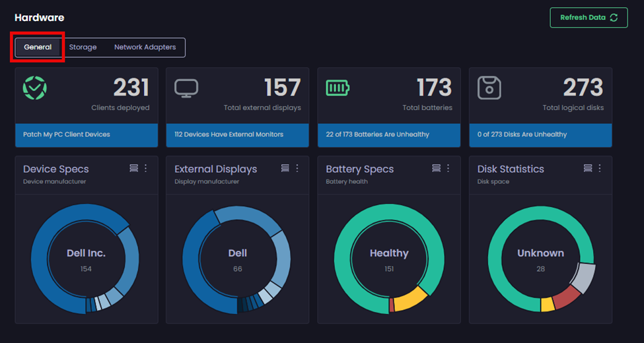Toggle legend list icon on Disk Statistics

(x=587, y=168)
